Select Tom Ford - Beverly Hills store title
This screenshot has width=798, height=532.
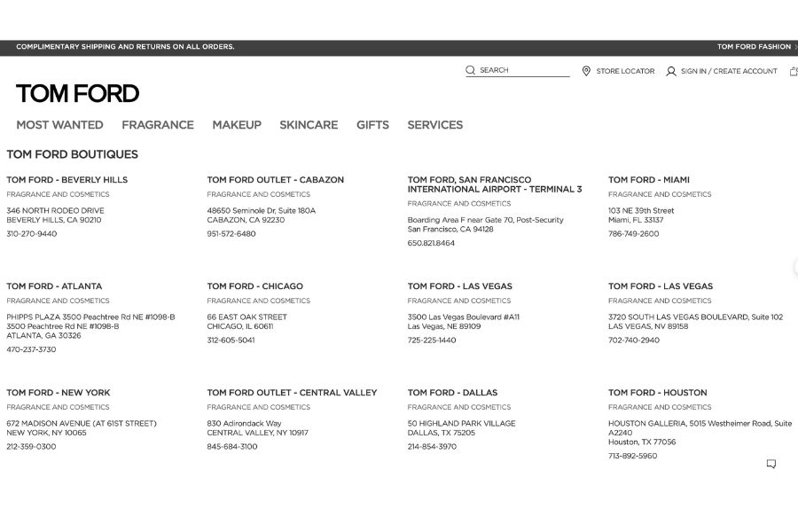point(67,180)
